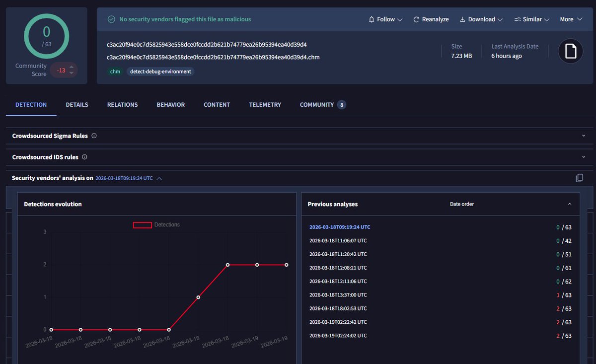Image resolution: width=596 pixels, height=364 pixels.
Task: Select analysis 2026-03-18T12:11:06 UTC
Action: pos(338,282)
